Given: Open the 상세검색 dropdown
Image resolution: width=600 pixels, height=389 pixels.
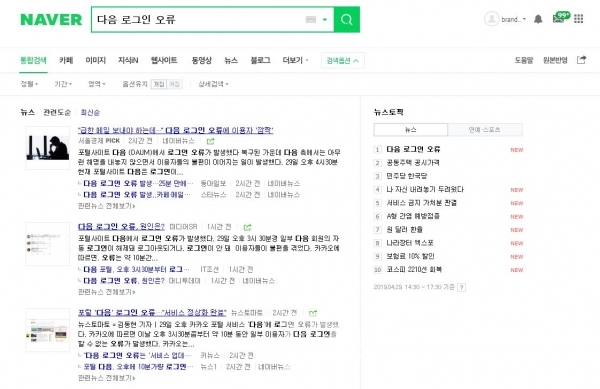Looking at the screenshot, I should click(x=213, y=84).
